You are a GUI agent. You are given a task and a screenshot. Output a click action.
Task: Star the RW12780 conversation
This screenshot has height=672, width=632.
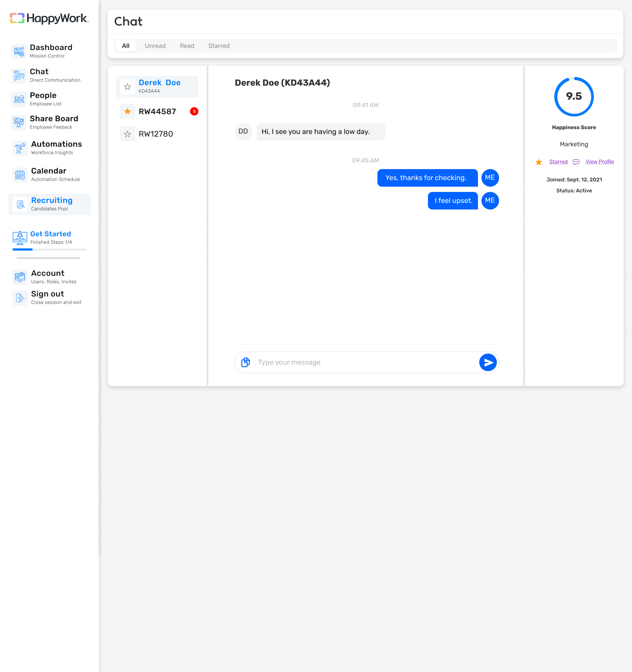pyautogui.click(x=127, y=134)
